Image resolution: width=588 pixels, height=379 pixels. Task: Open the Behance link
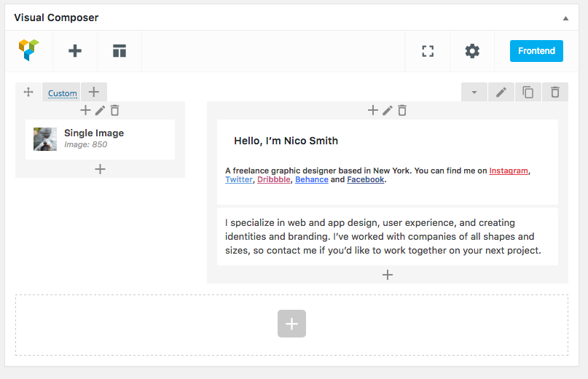pos(312,179)
